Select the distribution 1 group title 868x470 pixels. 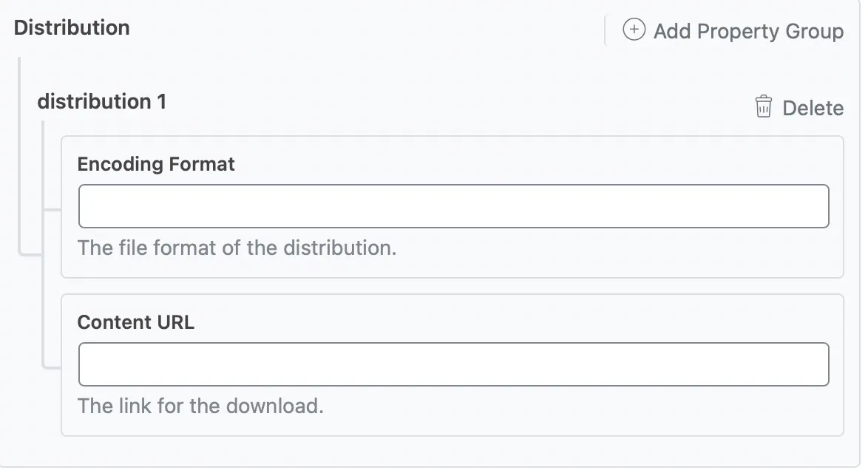point(102,101)
